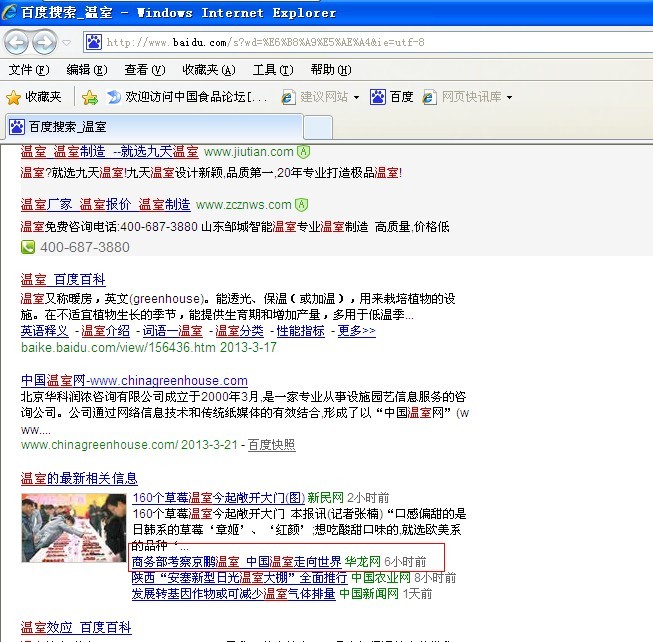Viewport: 653px width, 642px height.
Task: Click the www.chinagreenhouse.com/ 2013-3-21 URL text
Action: click(x=129, y=445)
